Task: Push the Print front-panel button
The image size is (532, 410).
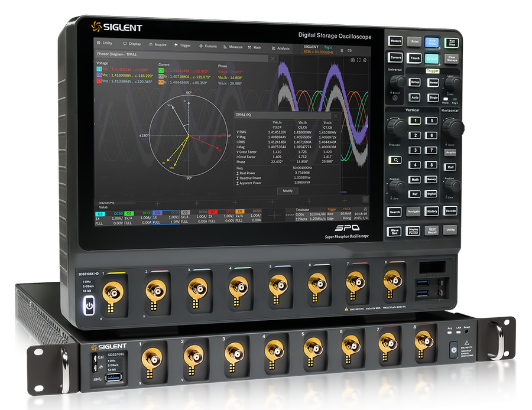Action: 414,42
